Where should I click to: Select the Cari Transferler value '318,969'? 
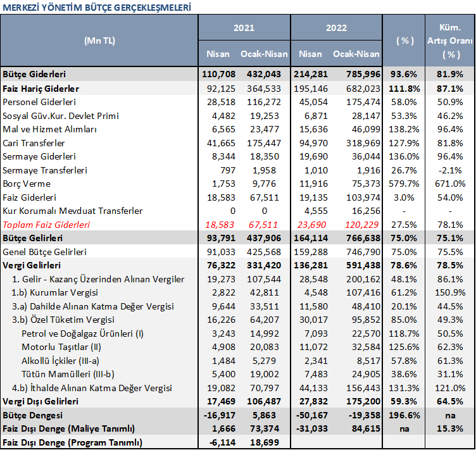click(363, 143)
